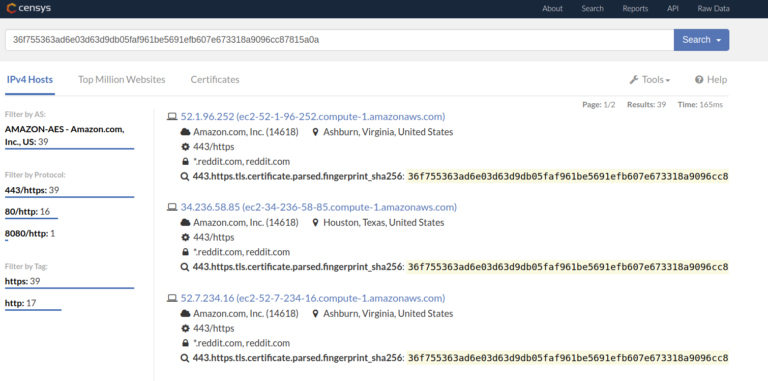Open the About menu item

[x=552, y=8]
